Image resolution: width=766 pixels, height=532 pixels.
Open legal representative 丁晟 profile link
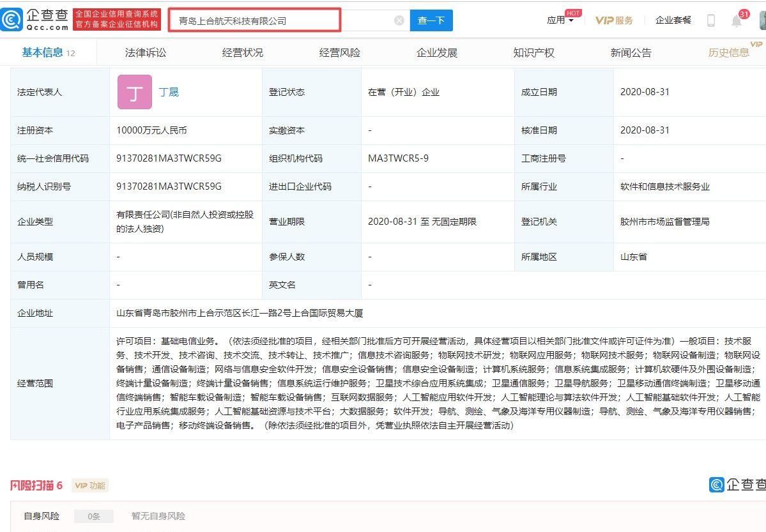[168, 92]
